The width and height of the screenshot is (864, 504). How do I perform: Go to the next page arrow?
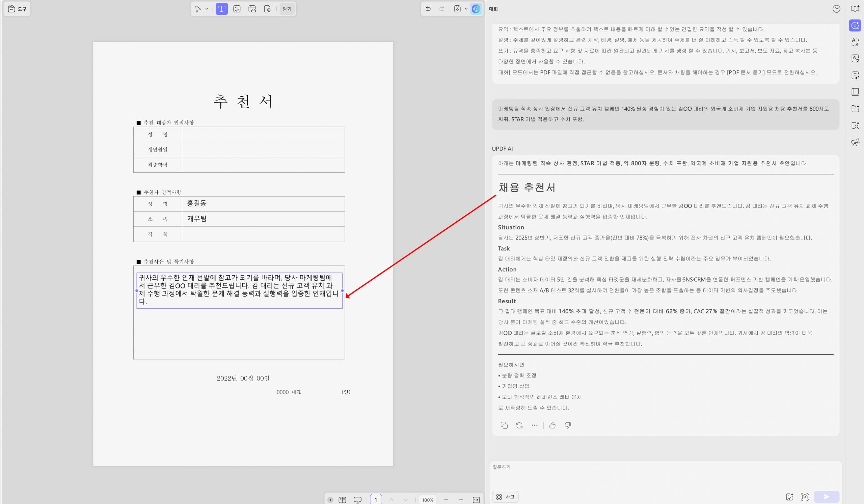[x=406, y=500]
